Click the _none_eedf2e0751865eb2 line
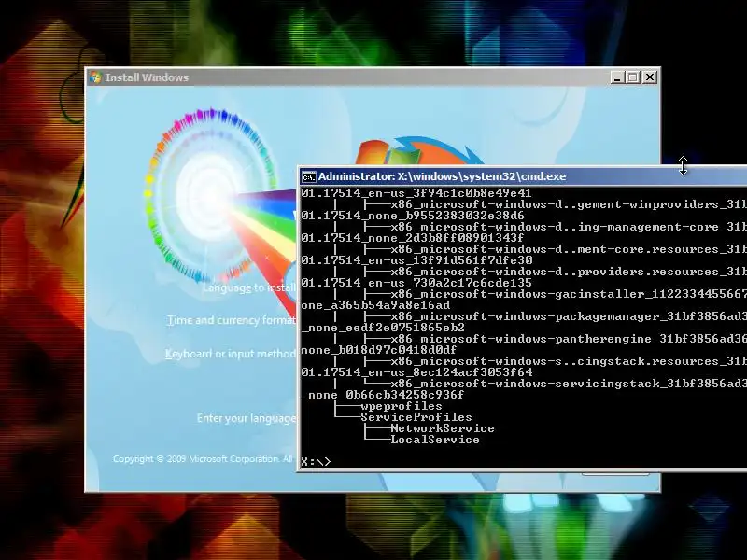The width and height of the screenshot is (747, 560). tap(383, 328)
